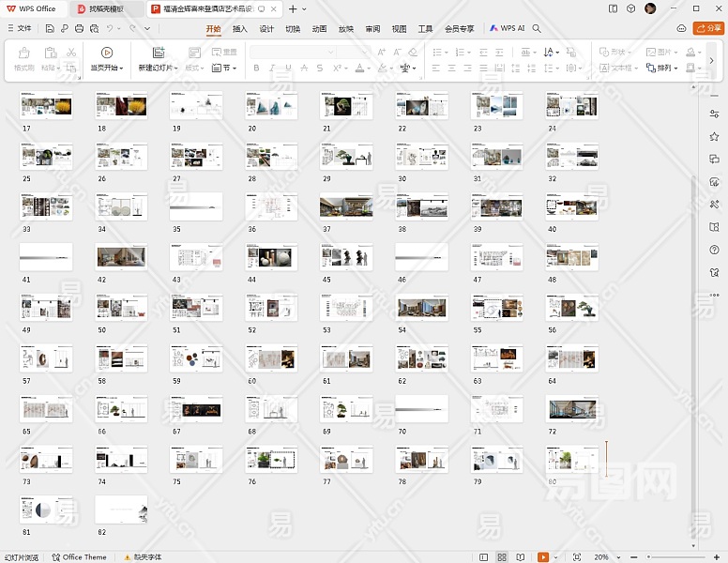Toggle slide sorter grid view button

click(502, 557)
